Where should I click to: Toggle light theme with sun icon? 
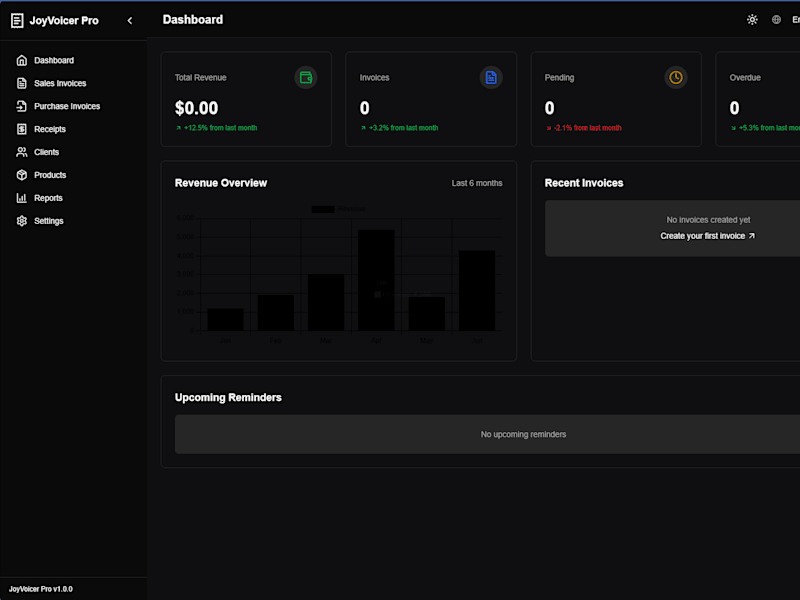point(752,20)
